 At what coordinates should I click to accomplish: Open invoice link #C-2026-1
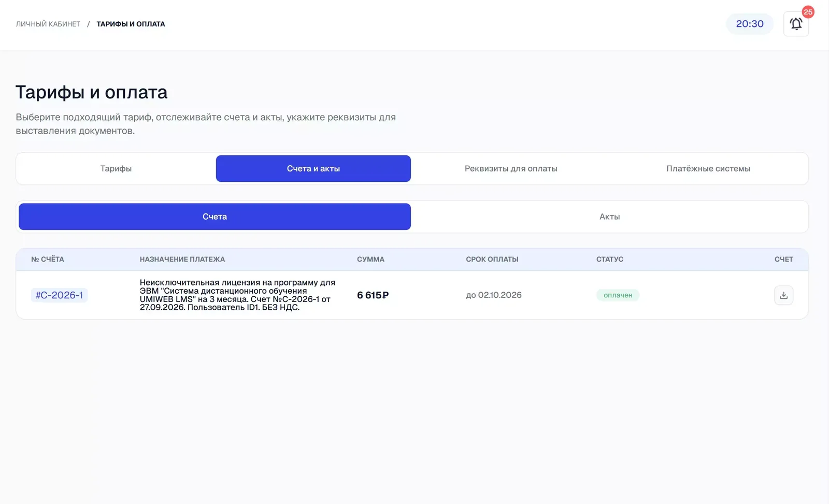pyautogui.click(x=59, y=295)
